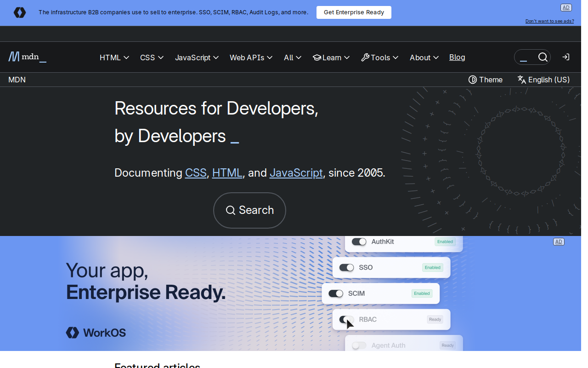
Task: Click the large Search button
Action: click(249, 210)
